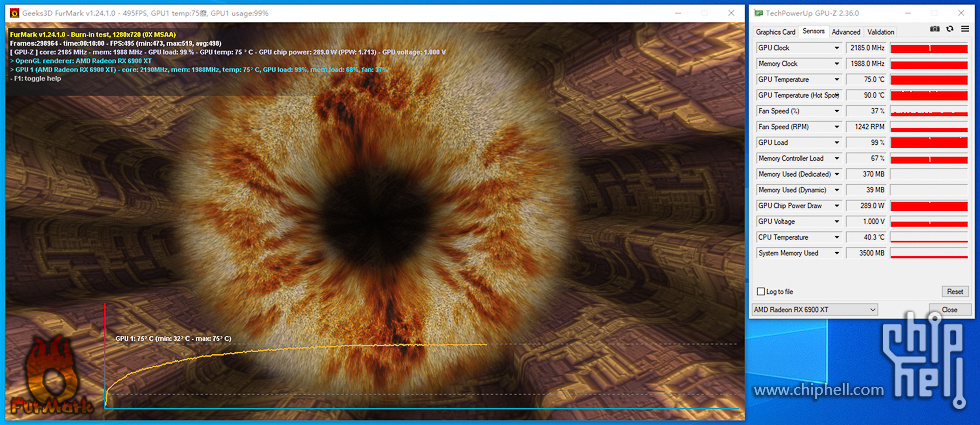The height and width of the screenshot is (425, 980).
Task: Click the Close button in GPU-Z
Action: tap(950, 309)
